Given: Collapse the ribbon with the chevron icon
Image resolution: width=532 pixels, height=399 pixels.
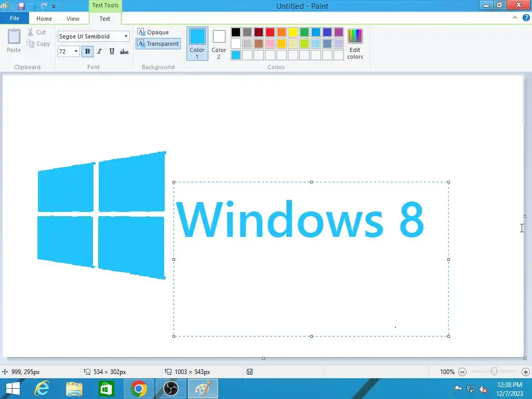Looking at the screenshot, I should tap(515, 18).
